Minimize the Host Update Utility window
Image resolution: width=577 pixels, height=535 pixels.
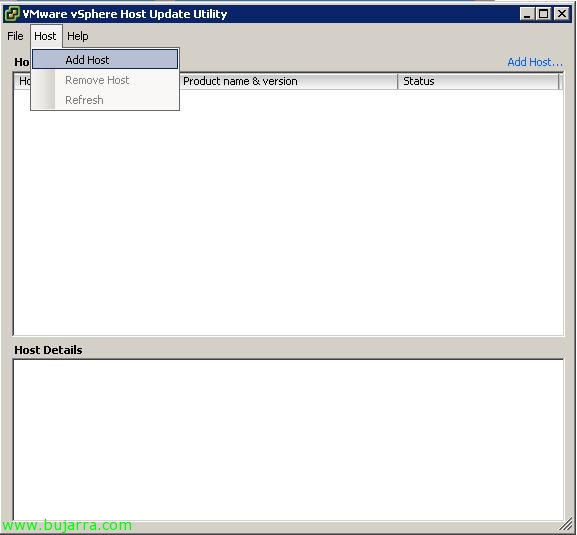pos(527,14)
